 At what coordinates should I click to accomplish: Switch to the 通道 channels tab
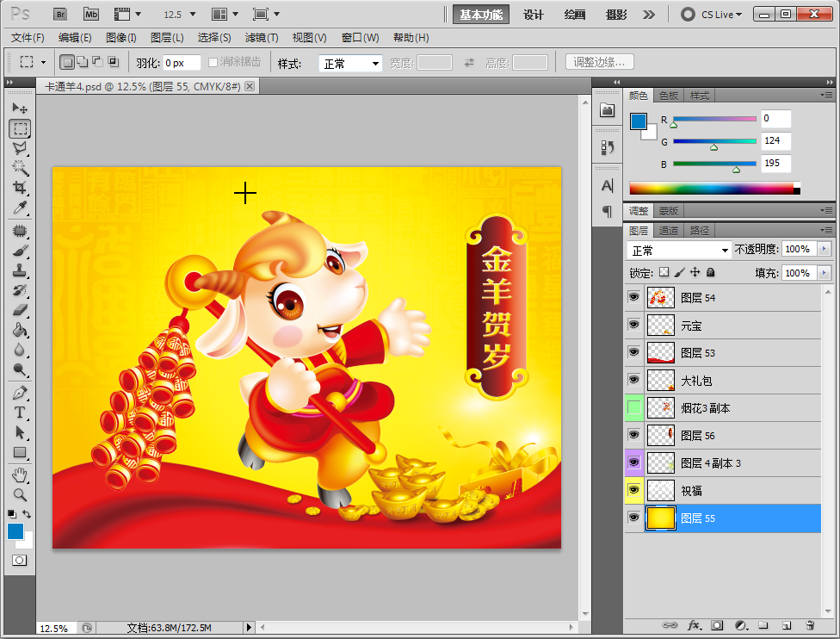click(x=668, y=231)
